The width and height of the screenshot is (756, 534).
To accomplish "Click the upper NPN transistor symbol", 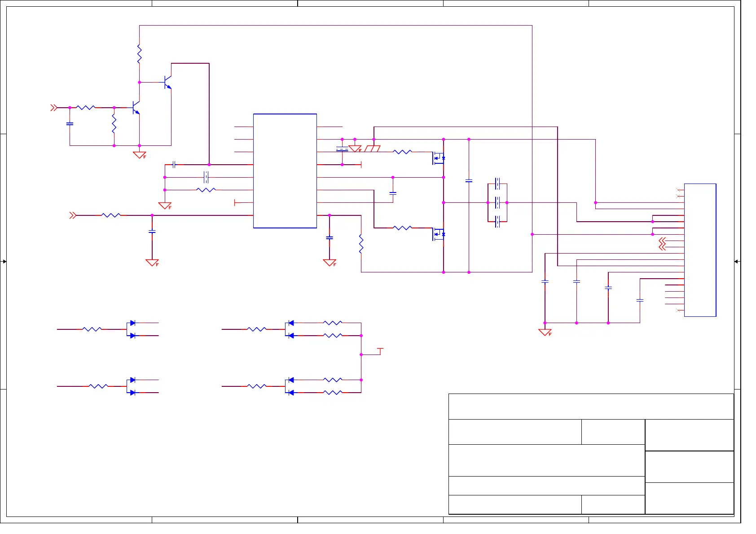I will [167, 82].
